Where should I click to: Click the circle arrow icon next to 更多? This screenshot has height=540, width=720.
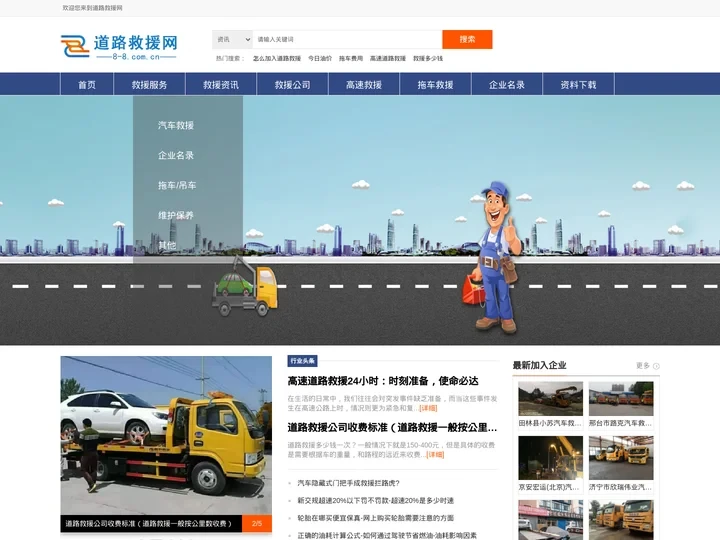pos(656,366)
